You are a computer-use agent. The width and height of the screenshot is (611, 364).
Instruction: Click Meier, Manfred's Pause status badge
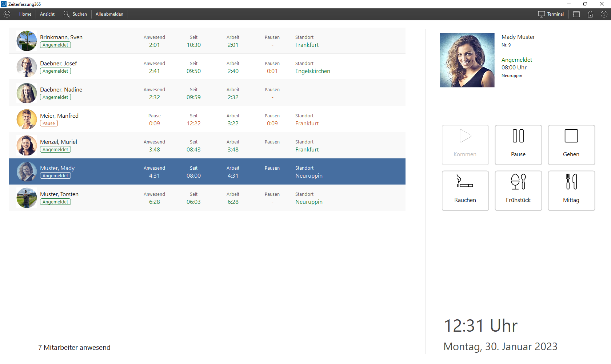tap(49, 124)
